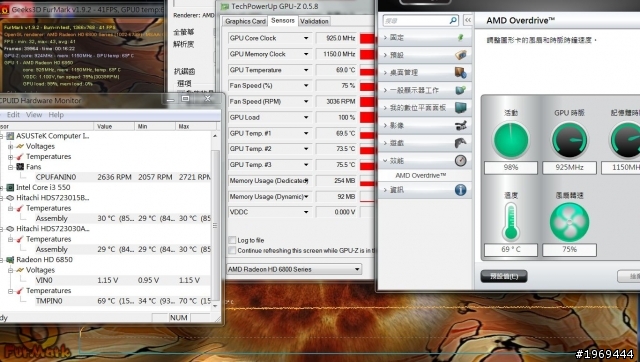This screenshot has width=640, height=362.
Task: Open GPU Core Clock sensor dropdown
Action: (x=306, y=38)
